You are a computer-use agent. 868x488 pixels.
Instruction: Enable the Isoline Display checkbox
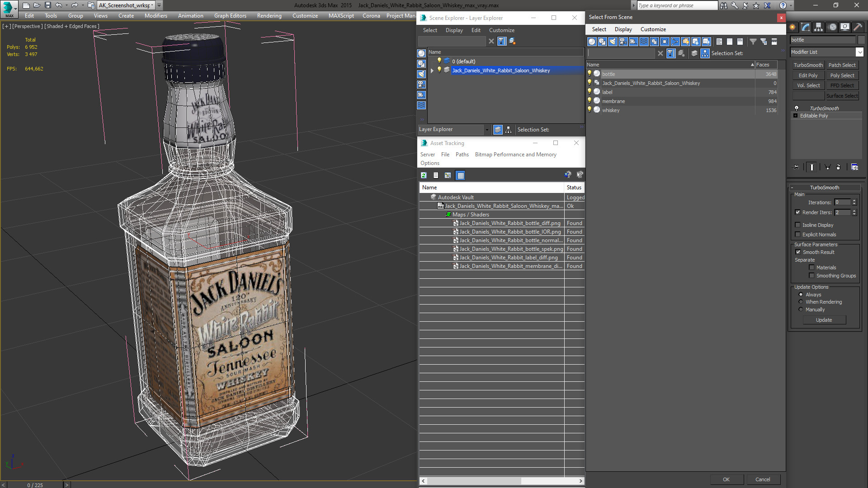coord(797,225)
